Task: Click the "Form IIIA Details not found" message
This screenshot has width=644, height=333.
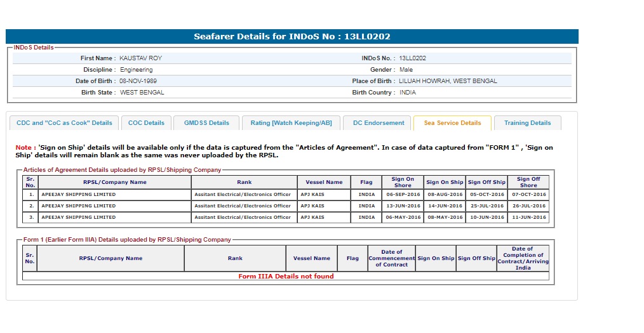Action: pos(286,277)
